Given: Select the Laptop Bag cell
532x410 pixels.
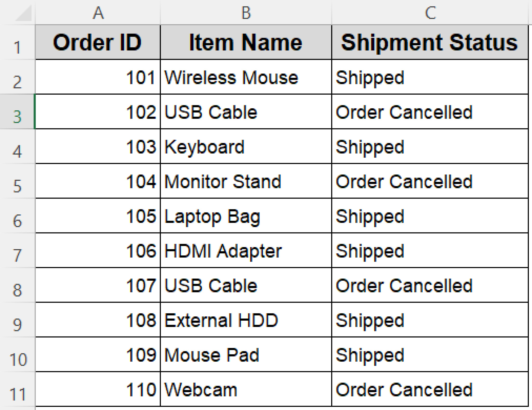Looking at the screenshot, I should pyautogui.click(x=246, y=216).
